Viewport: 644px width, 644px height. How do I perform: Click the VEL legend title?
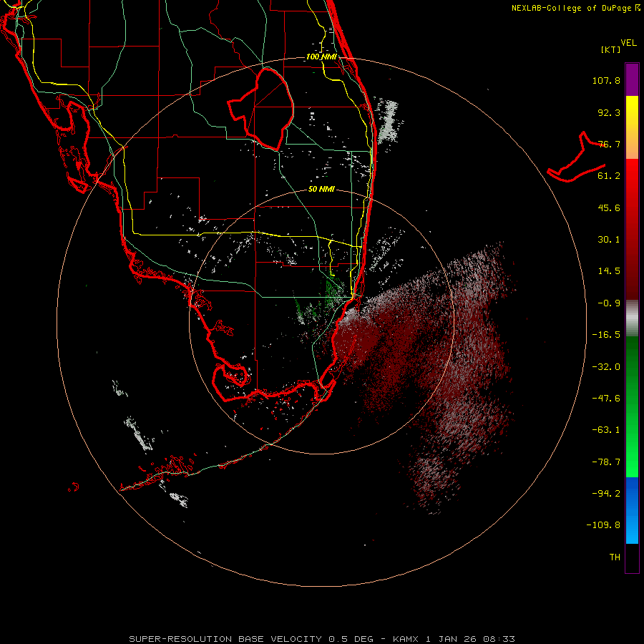pyautogui.click(x=628, y=43)
